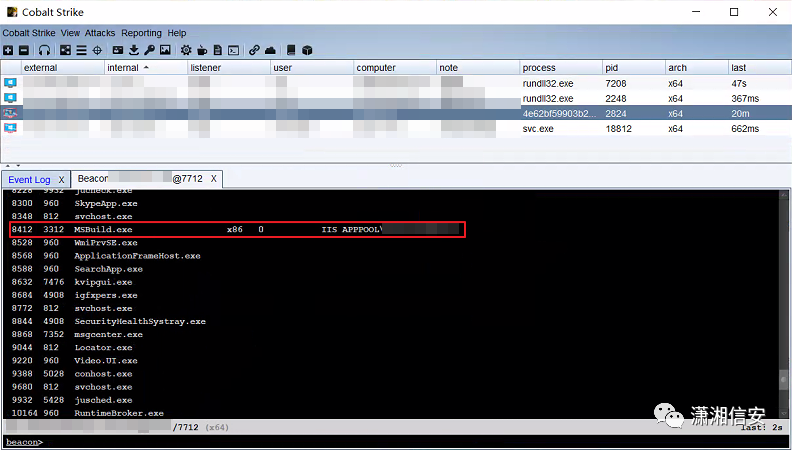Open MS Office macro document icon

click(x=218, y=50)
